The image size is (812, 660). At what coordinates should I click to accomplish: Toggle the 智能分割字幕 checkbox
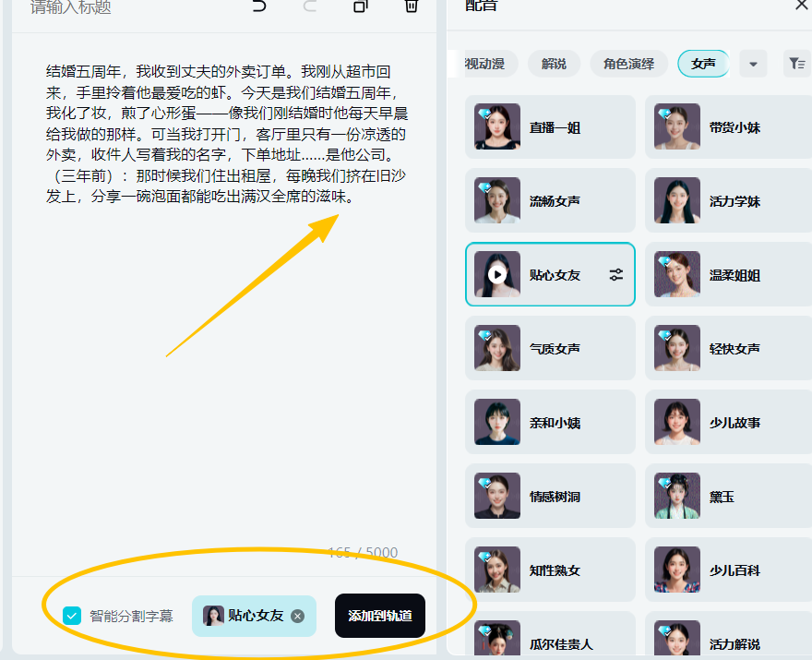click(72, 616)
